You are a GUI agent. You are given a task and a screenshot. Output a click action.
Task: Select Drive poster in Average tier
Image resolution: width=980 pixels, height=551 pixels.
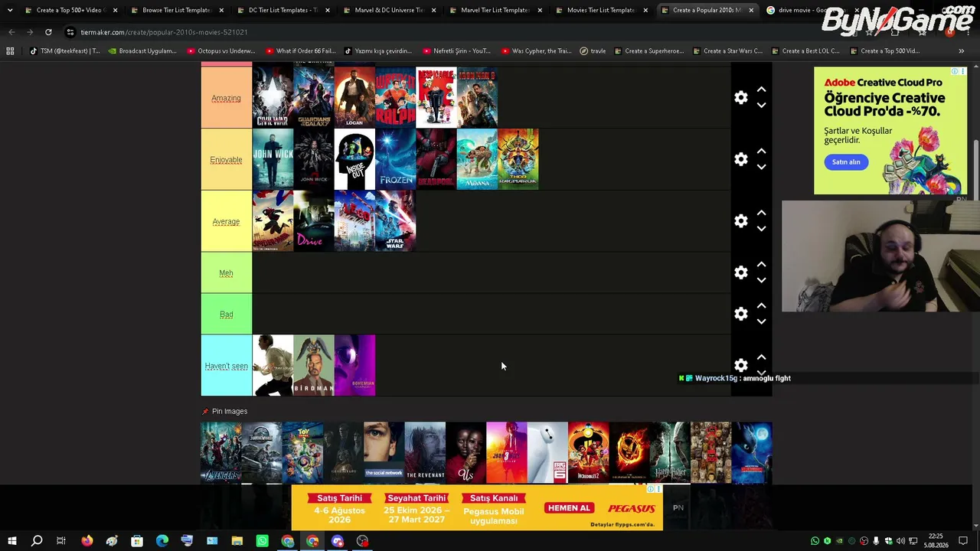tap(314, 221)
